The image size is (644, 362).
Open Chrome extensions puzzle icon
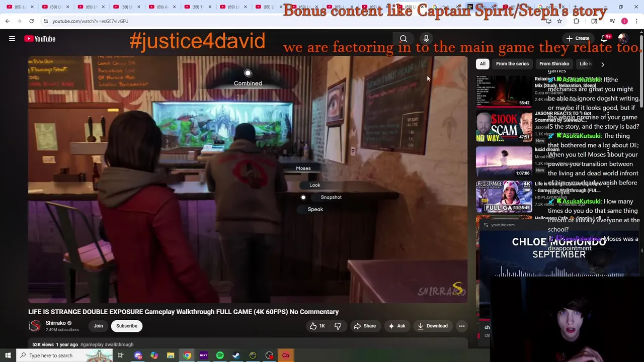coord(577,21)
